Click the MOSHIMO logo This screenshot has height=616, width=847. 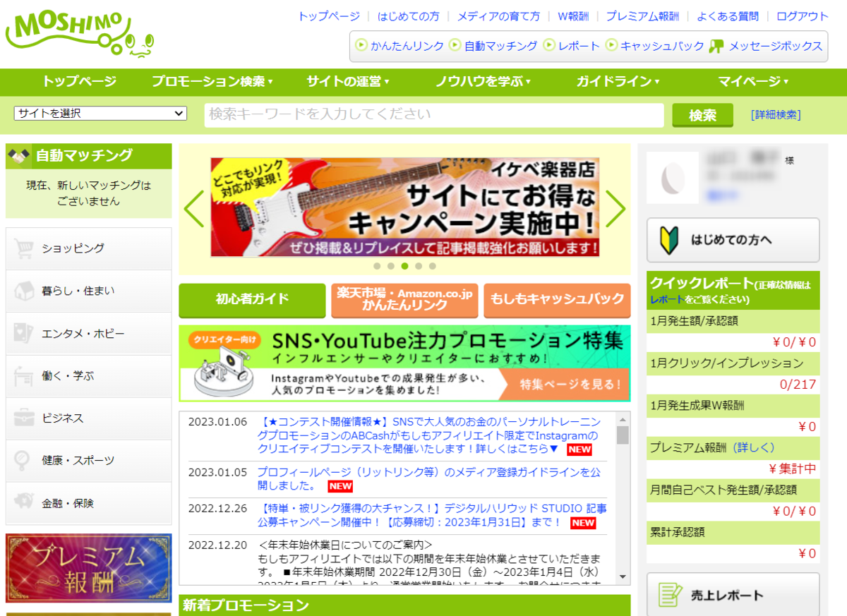79,35
